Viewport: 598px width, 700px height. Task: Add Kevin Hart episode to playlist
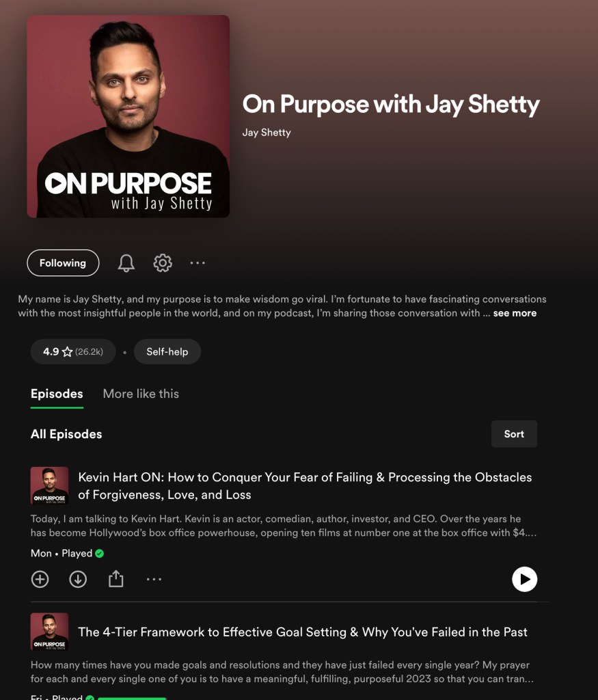coord(40,580)
